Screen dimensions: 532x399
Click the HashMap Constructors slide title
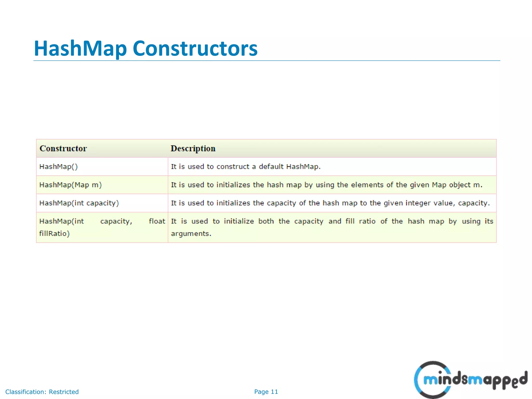tap(146, 48)
